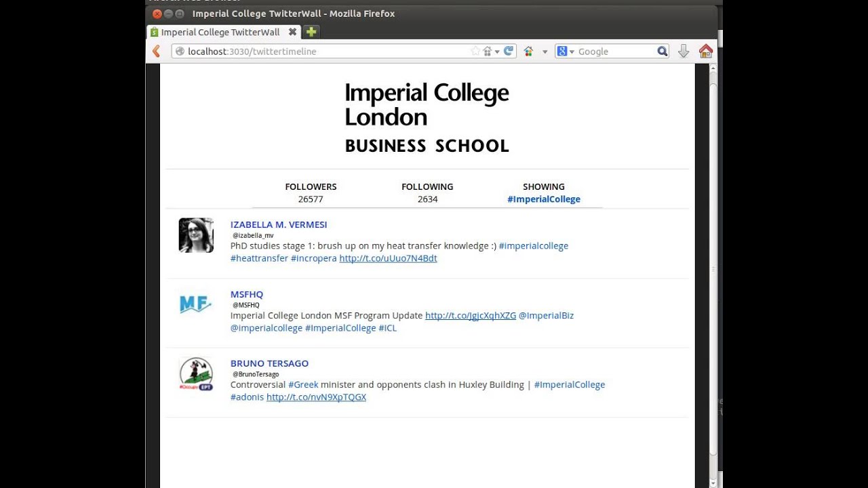This screenshot has width=868, height=488.
Task: Click the feed icon in address bar
Action: tap(487, 52)
